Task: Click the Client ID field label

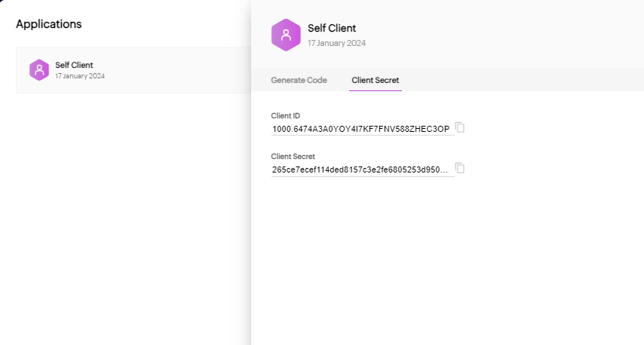Action: click(286, 116)
